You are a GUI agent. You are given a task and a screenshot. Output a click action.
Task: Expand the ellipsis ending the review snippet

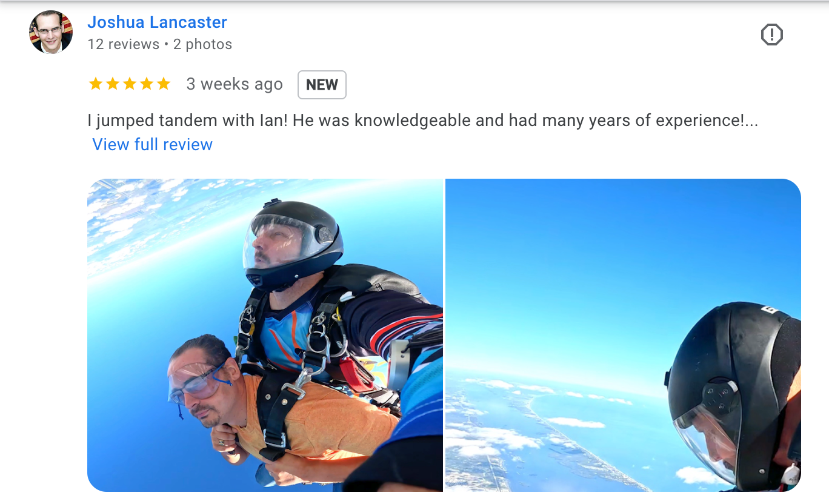point(751,121)
